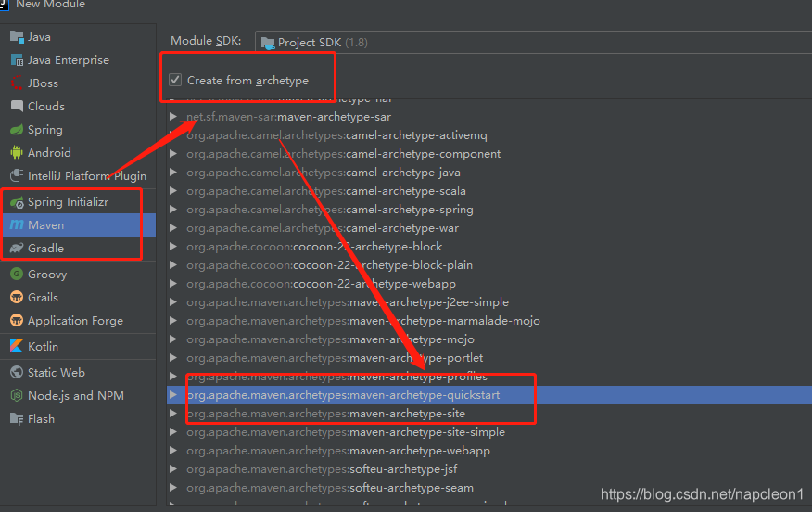Select maven-archetype-portlet row

point(489,358)
